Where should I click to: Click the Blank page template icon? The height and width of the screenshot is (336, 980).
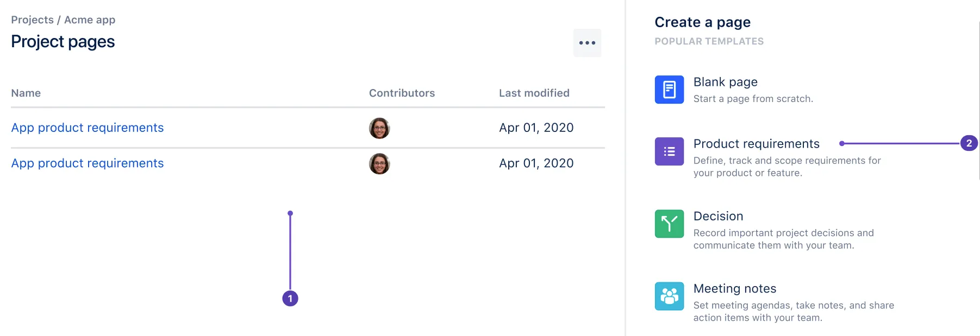pos(669,90)
